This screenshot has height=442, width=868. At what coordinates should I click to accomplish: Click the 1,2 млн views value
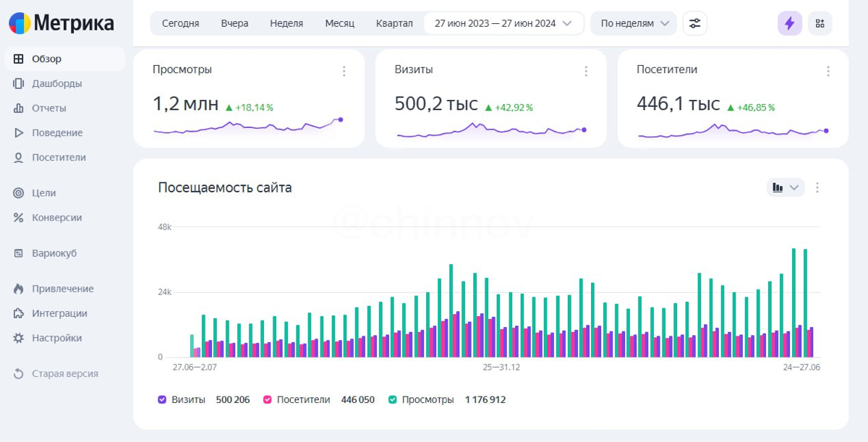[x=185, y=104]
